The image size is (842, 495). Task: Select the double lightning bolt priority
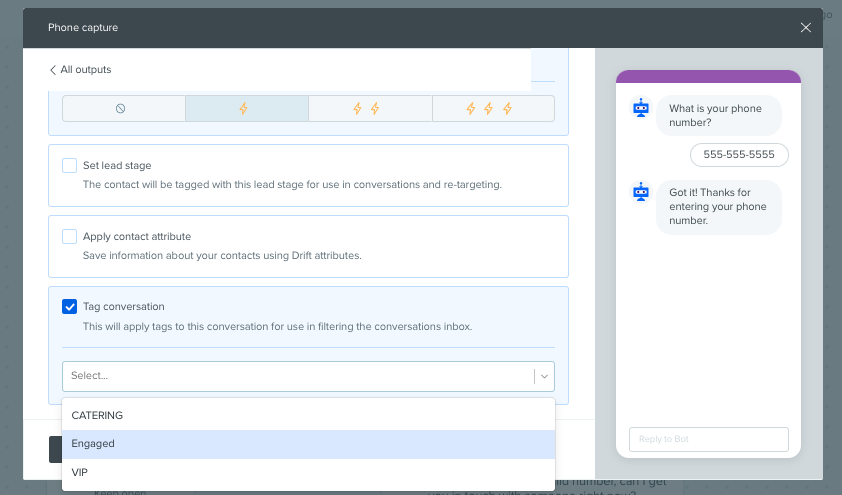pos(370,108)
